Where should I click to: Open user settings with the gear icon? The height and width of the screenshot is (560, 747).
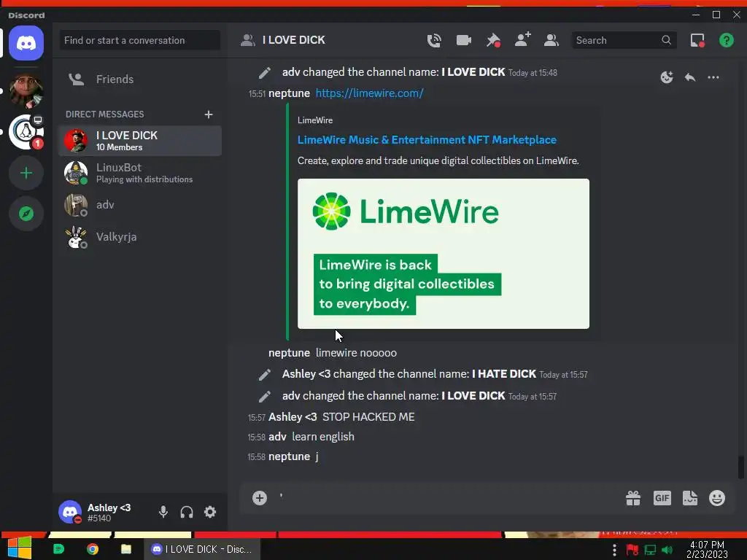(x=210, y=512)
